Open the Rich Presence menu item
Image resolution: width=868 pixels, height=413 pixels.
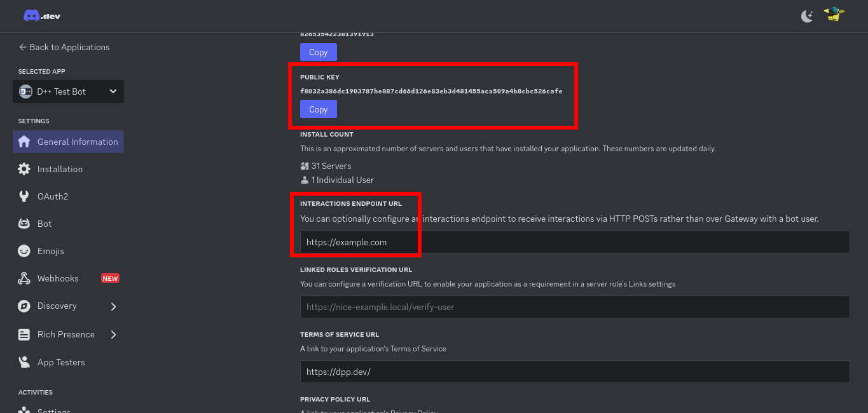click(65, 334)
